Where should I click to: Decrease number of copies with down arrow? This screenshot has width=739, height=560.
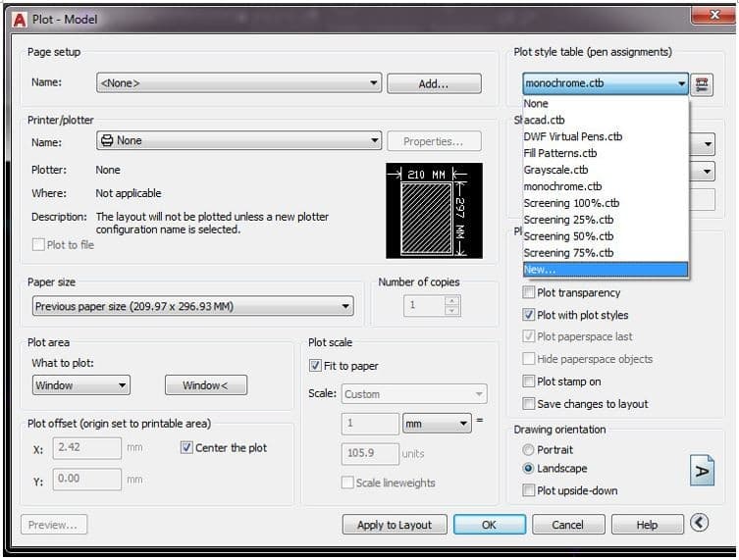click(x=452, y=310)
